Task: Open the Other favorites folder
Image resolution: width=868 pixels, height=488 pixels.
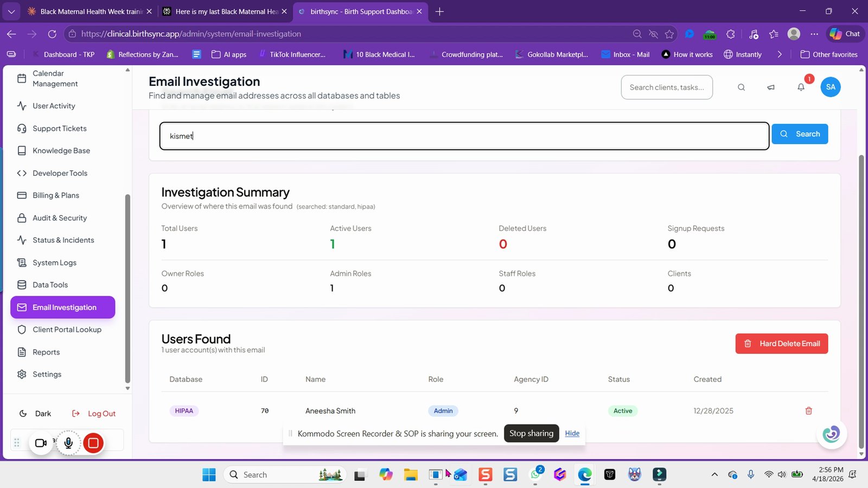Action: (829, 54)
